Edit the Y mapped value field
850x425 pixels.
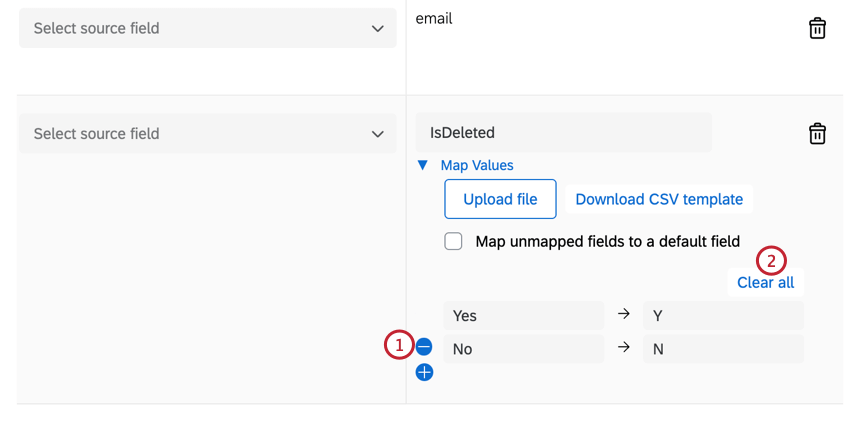click(723, 316)
